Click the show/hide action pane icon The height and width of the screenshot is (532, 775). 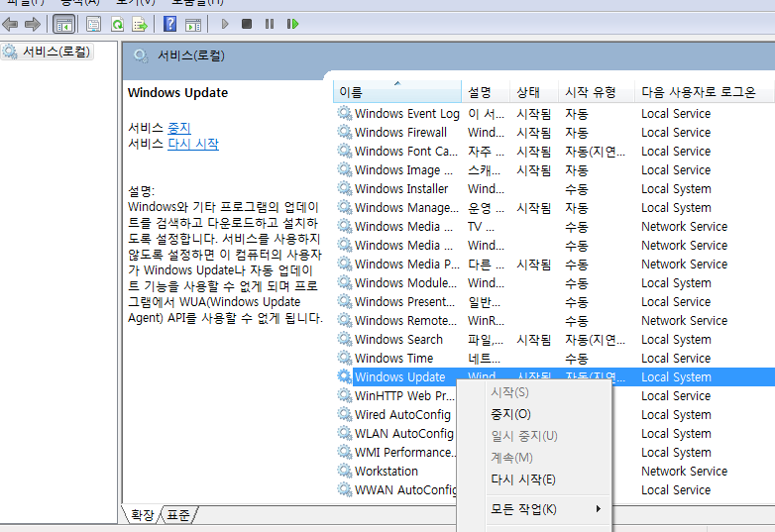tap(193, 24)
